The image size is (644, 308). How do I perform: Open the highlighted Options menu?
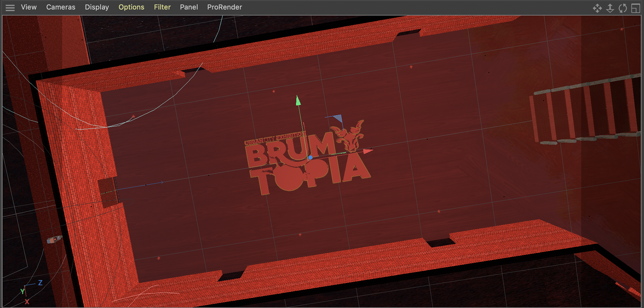coord(131,7)
